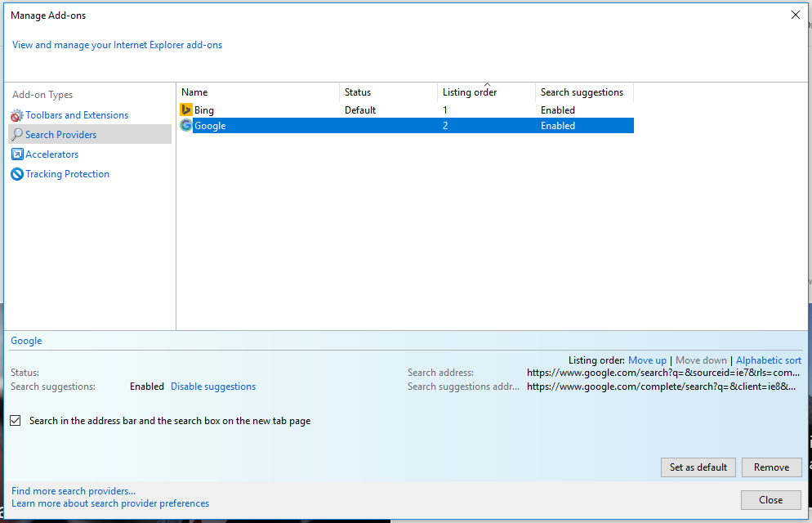812x523 pixels.
Task: Click the Google search address URL
Action: [x=663, y=373]
